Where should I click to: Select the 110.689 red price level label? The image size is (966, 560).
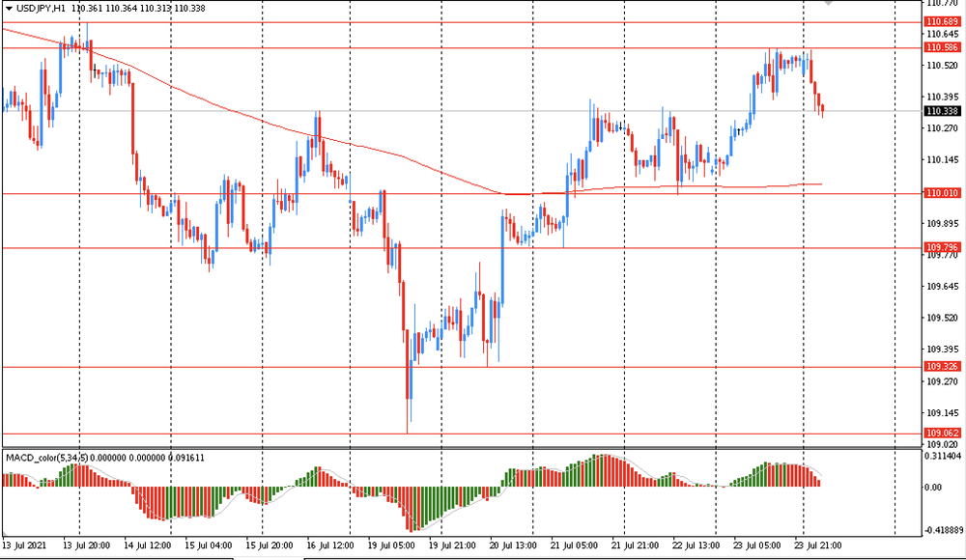click(942, 21)
